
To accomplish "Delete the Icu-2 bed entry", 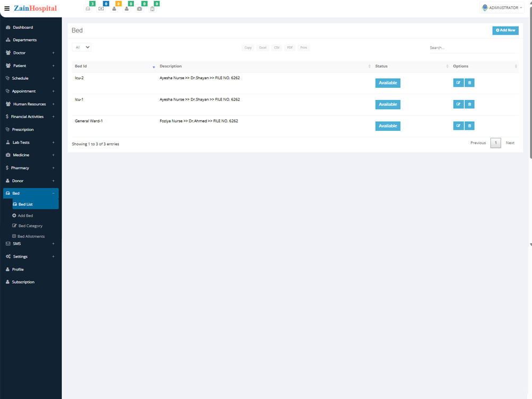I will pos(470,83).
